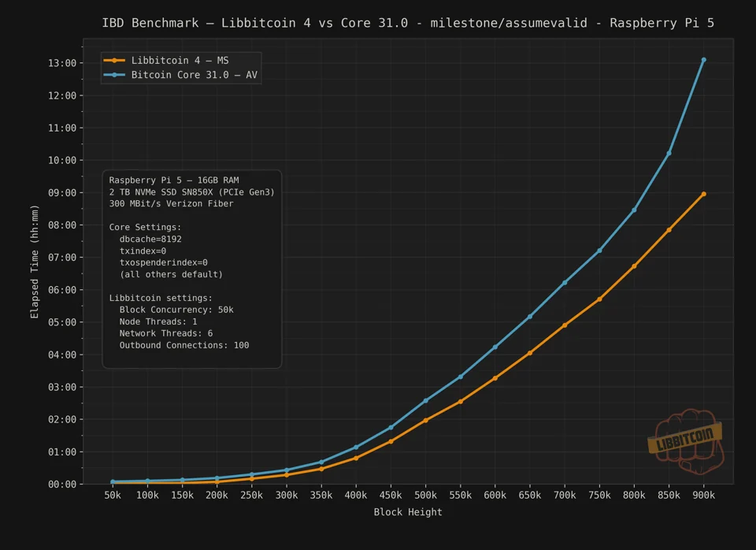Click the blue Bitcoin Core data point at 700k
Image resolution: width=756 pixels, height=550 pixels.
[565, 283]
